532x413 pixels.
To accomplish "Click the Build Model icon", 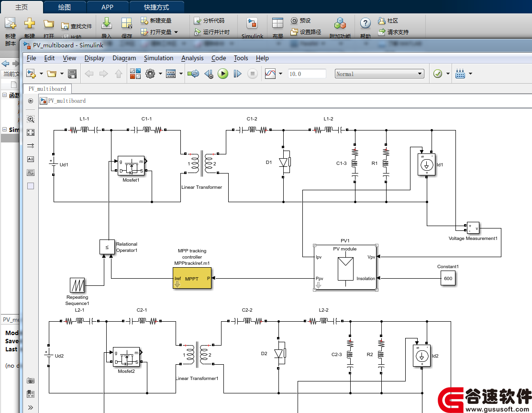I will 460,74.
